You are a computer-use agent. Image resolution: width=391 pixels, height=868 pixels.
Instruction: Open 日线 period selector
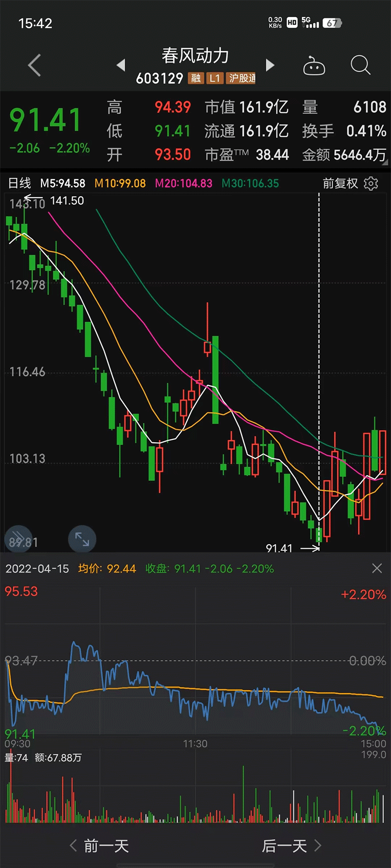20,183
